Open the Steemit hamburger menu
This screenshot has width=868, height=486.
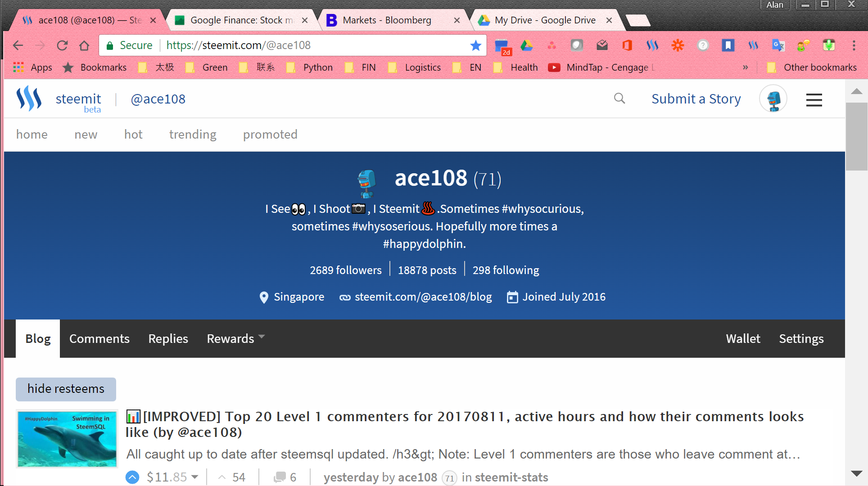click(x=814, y=99)
